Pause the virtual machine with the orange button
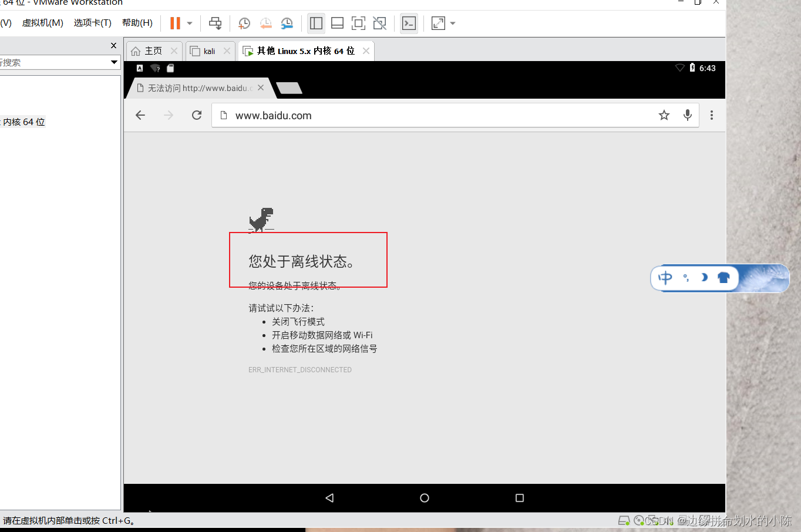 click(175, 23)
